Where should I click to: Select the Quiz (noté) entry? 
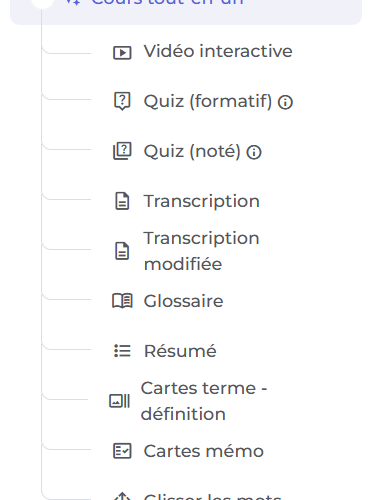tap(192, 151)
